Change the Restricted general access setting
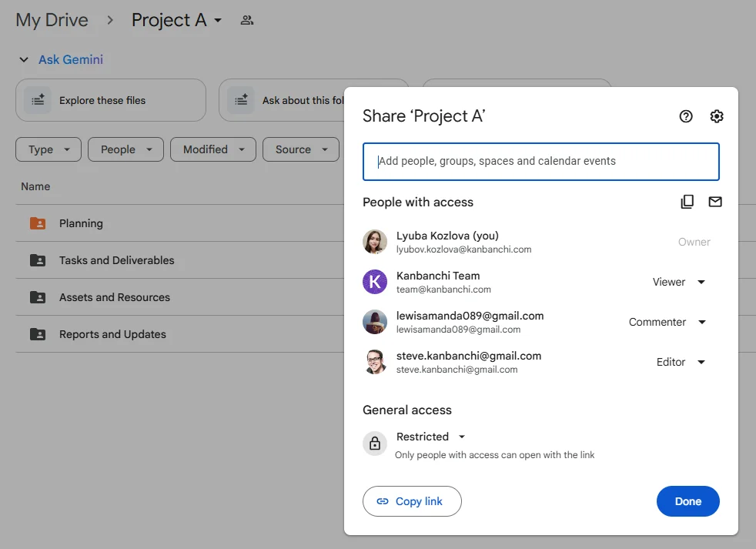The image size is (756, 549). 430,437
